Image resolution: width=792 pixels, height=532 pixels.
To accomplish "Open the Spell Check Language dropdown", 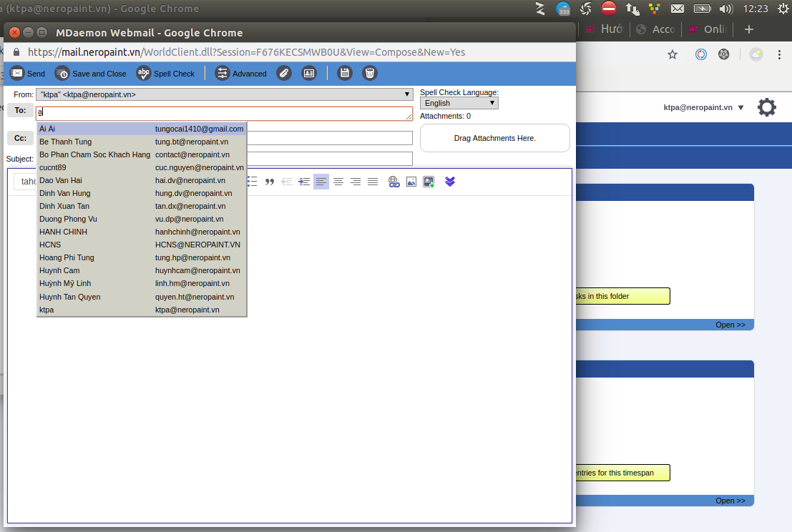I will (x=459, y=102).
